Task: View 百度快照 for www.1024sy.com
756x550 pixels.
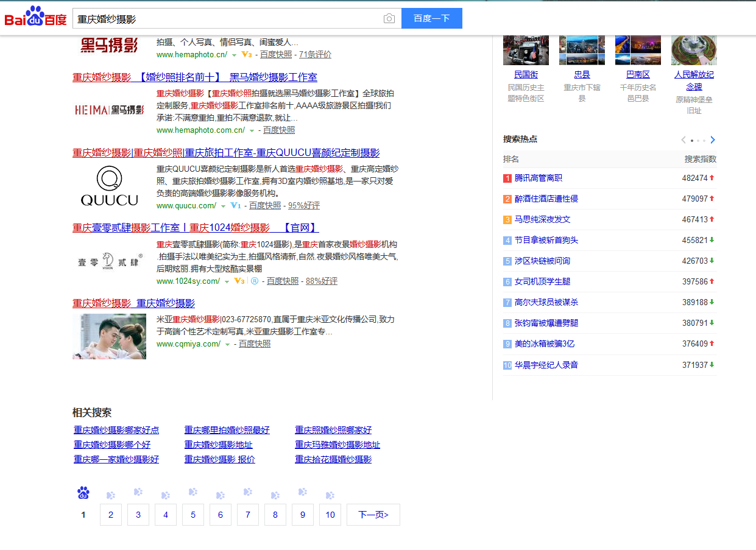Action: 283,281
